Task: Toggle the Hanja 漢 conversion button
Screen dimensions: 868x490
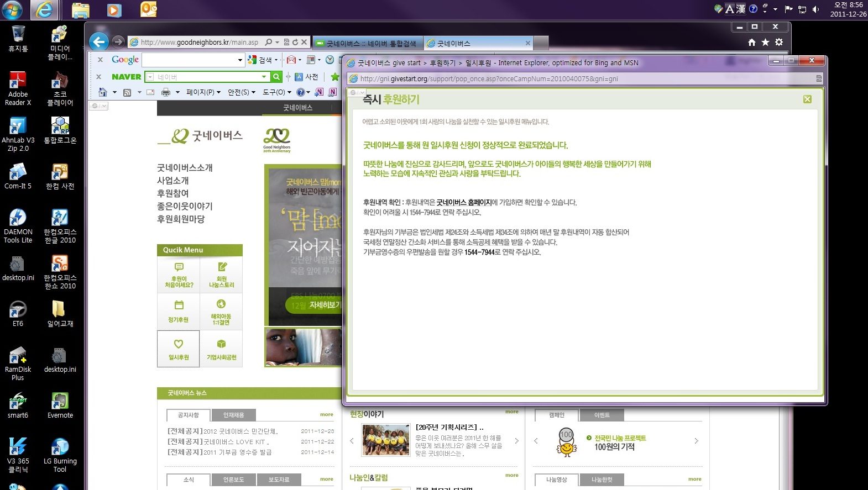Action: tap(741, 9)
